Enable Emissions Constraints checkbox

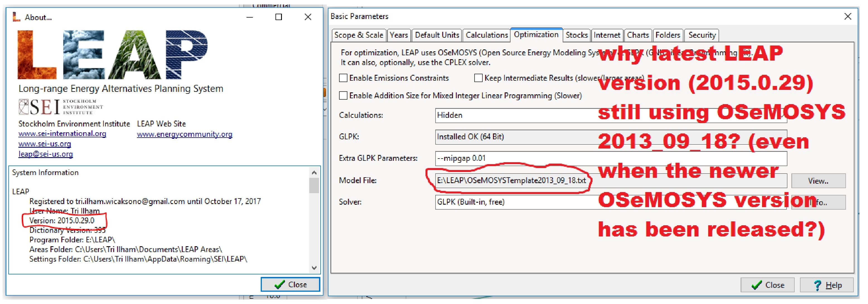coord(343,78)
